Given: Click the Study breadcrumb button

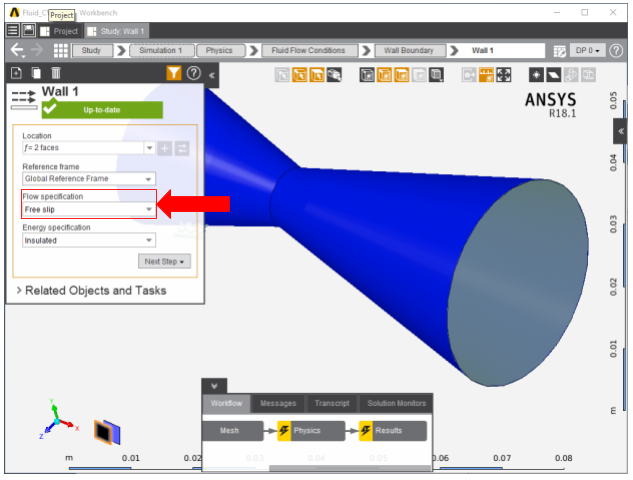Looking at the screenshot, I should pos(91,50).
